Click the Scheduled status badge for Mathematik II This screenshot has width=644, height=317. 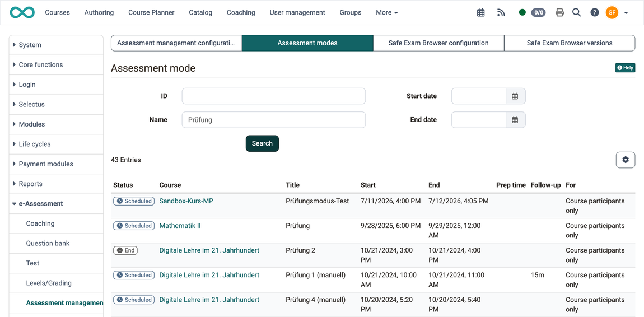pyautogui.click(x=134, y=226)
